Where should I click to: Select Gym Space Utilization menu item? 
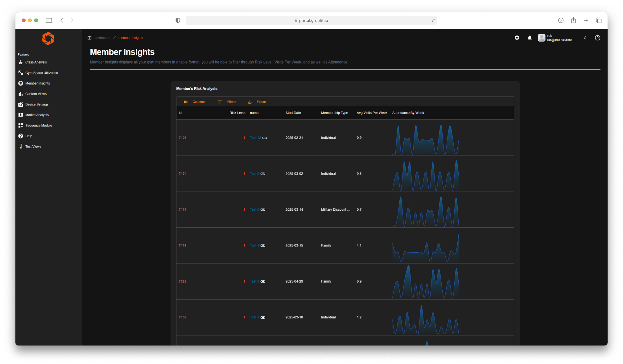pyautogui.click(x=41, y=73)
